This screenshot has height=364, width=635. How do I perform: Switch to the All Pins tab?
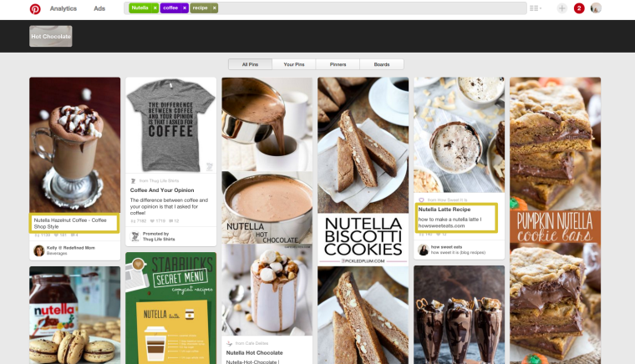point(250,64)
